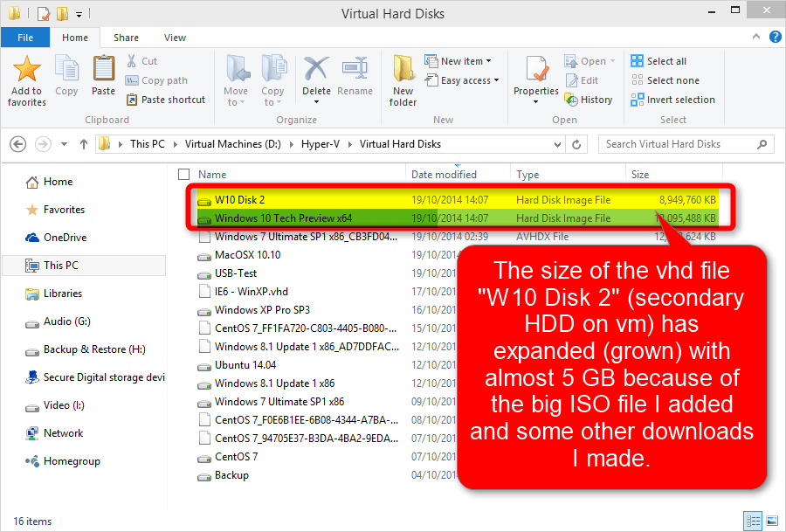This screenshot has width=786, height=532.
Task: Click the search magnifier icon
Action: tap(762, 144)
